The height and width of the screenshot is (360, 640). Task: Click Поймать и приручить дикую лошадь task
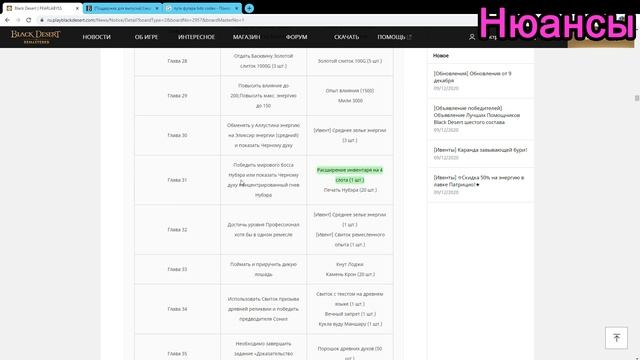pos(263,269)
